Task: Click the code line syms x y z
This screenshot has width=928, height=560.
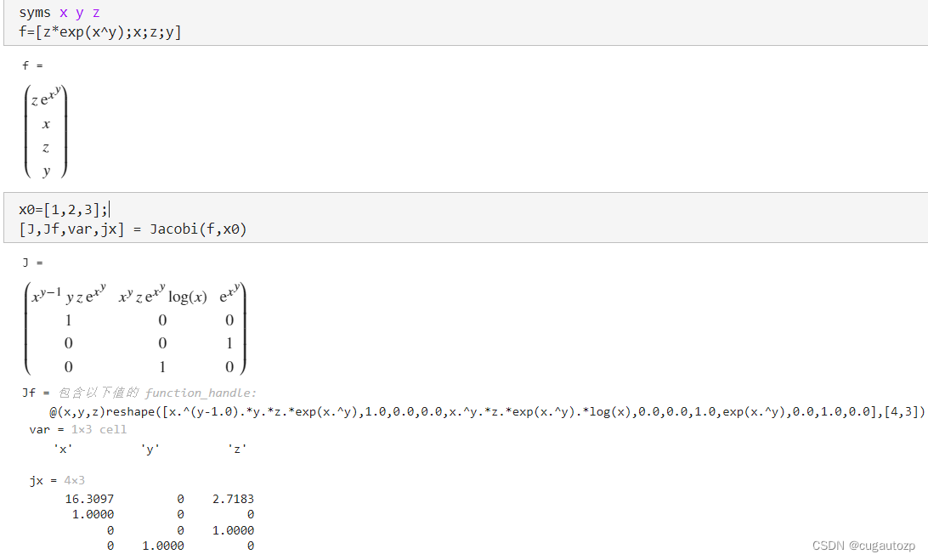Action: tap(59, 13)
